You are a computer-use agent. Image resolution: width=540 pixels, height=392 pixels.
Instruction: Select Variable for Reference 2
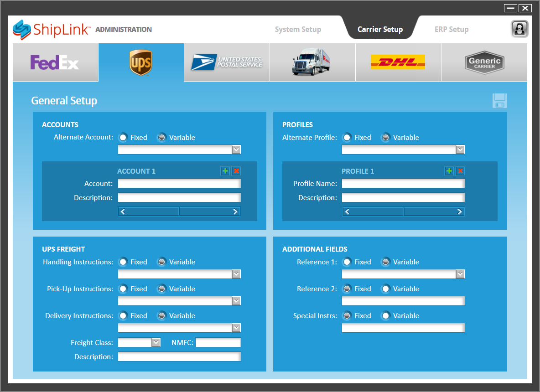coord(385,289)
